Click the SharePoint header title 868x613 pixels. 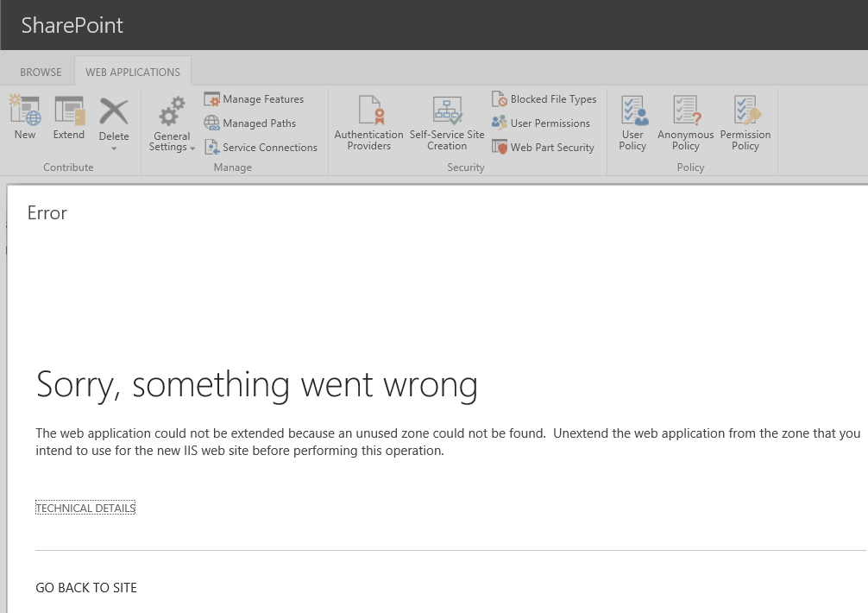[72, 26]
